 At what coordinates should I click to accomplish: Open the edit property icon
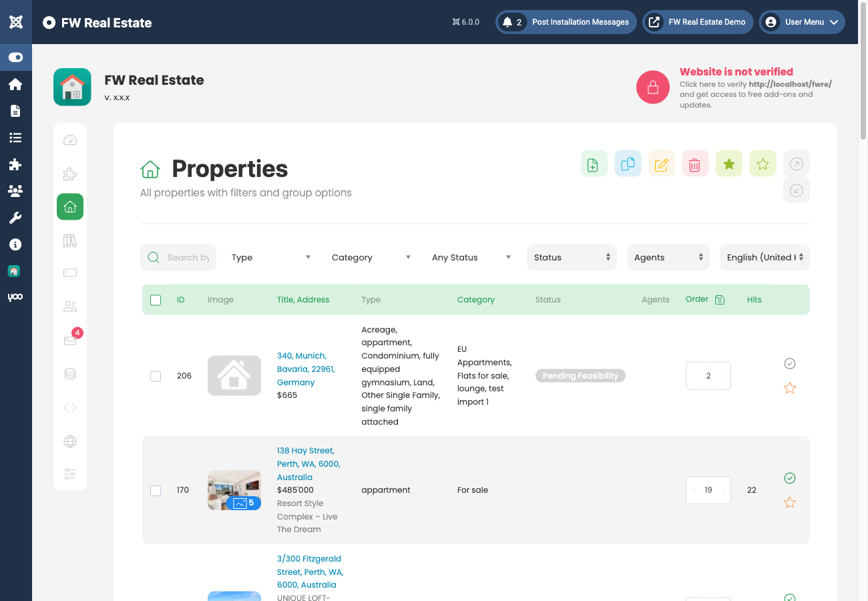(x=661, y=163)
